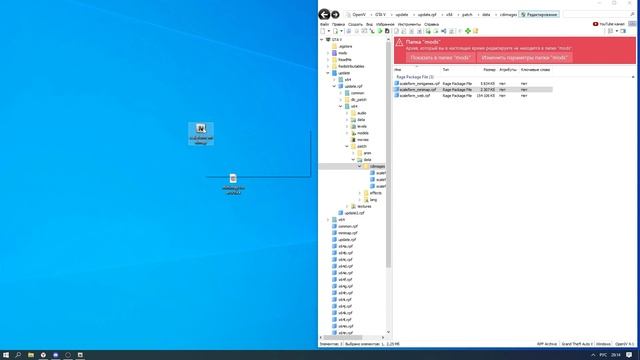This screenshot has height=360, width=640.
Task: Click the scaleform_web.rpf file icon
Action: [396, 95]
